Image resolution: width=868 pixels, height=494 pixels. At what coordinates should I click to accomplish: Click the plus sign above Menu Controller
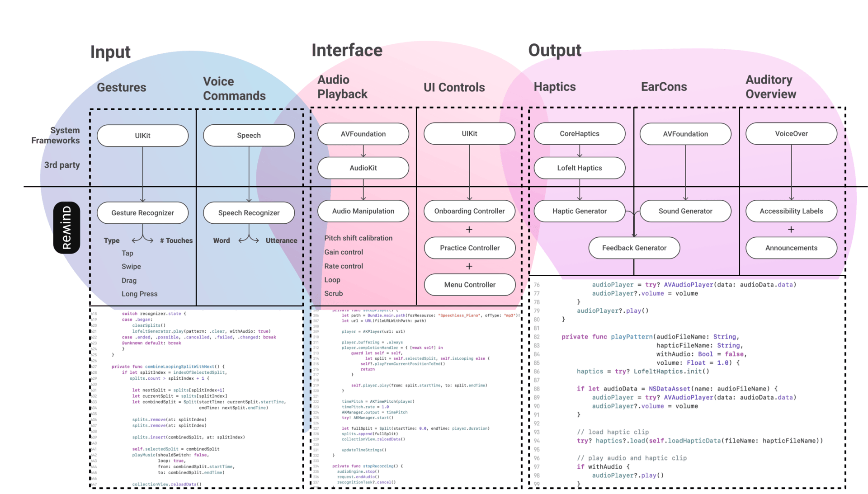click(469, 266)
